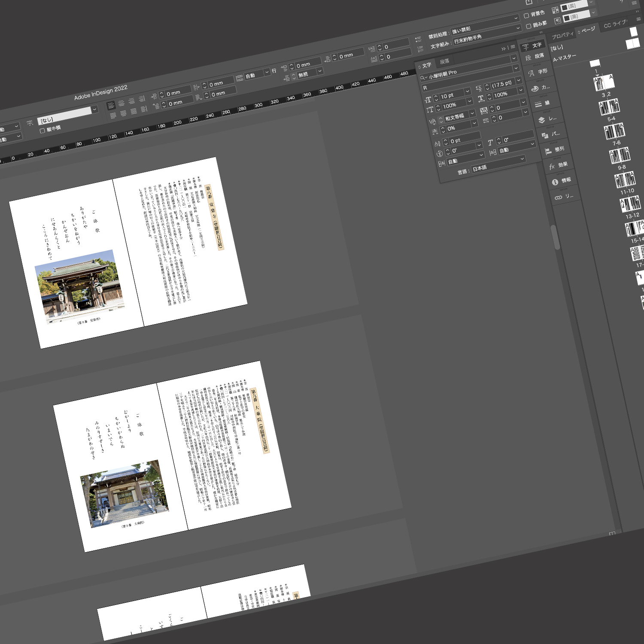Screen dimensions: 644x644
Task: Click the lower [黒] color swatch
Action: pyautogui.click(x=566, y=18)
